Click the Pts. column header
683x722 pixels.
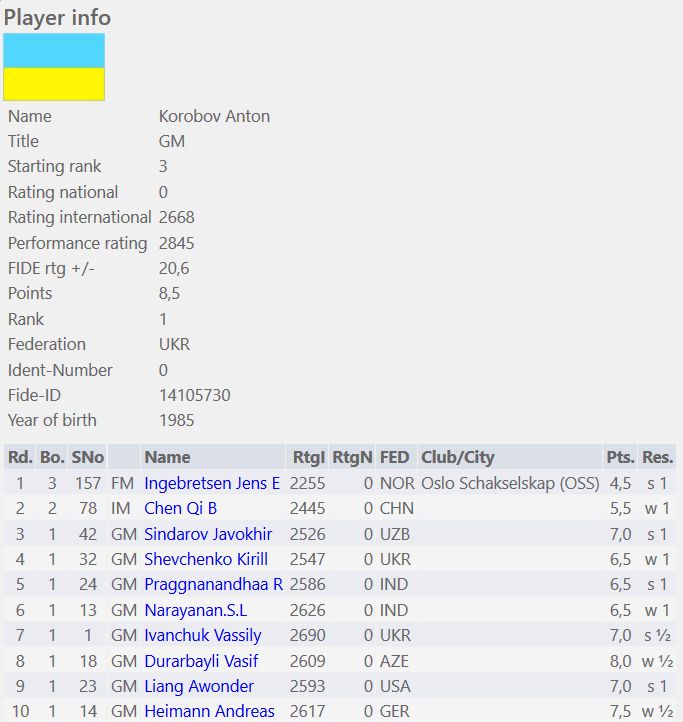(620, 457)
